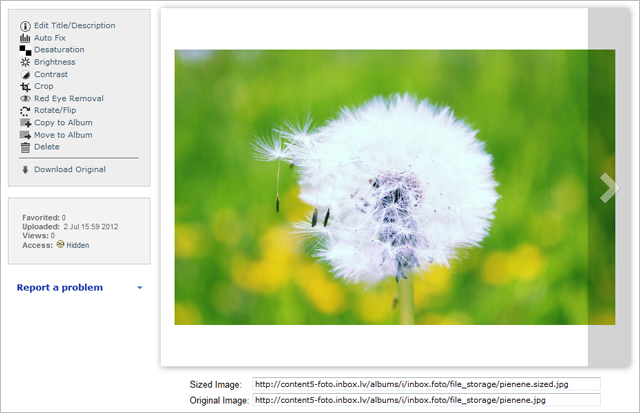The image size is (640, 413).
Task: Click the Brightness sun icon
Action: (x=25, y=62)
